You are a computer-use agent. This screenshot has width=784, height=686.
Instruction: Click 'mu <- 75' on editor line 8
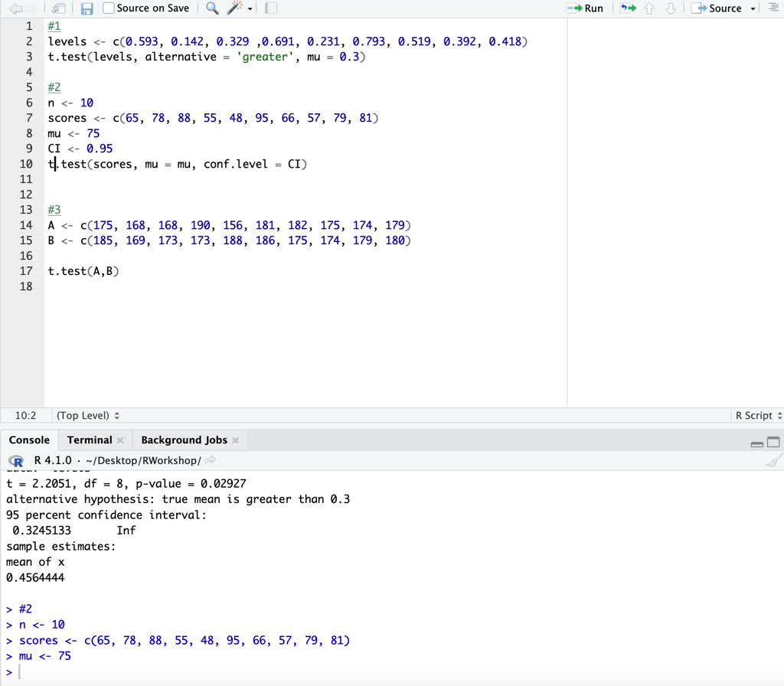click(73, 133)
